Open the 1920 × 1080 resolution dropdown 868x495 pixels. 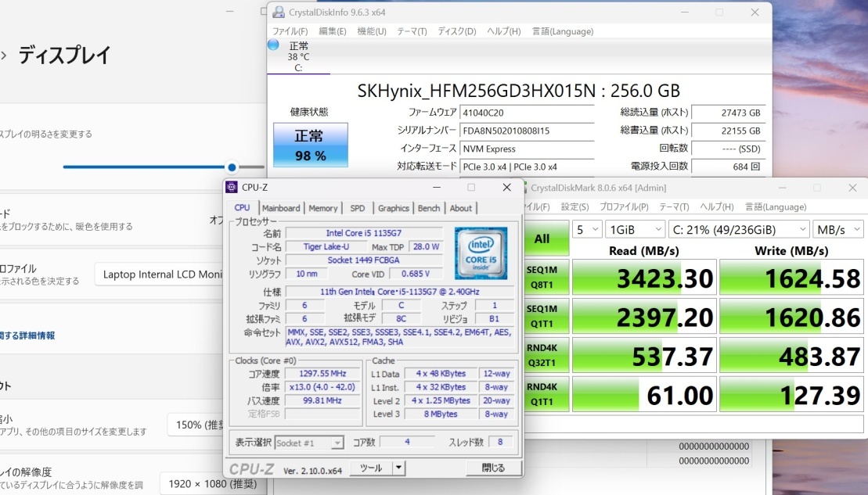pyautogui.click(x=213, y=484)
